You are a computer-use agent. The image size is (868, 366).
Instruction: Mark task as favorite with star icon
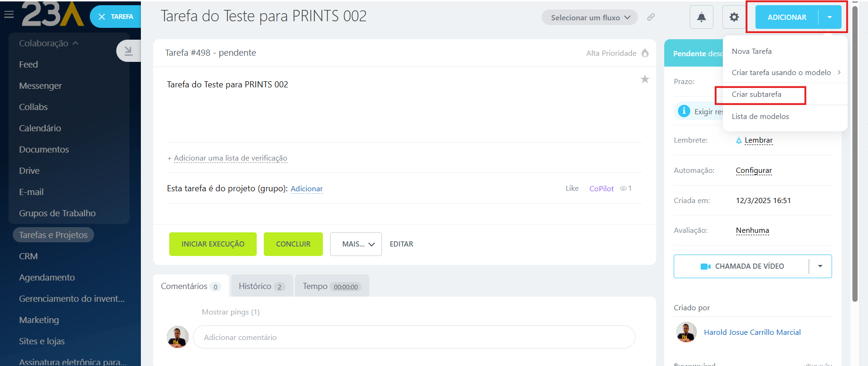tap(644, 79)
